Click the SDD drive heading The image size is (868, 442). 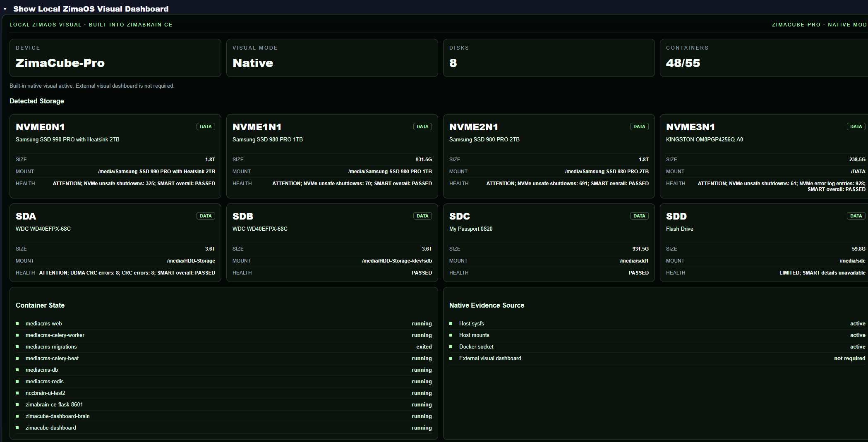(676, 216)
